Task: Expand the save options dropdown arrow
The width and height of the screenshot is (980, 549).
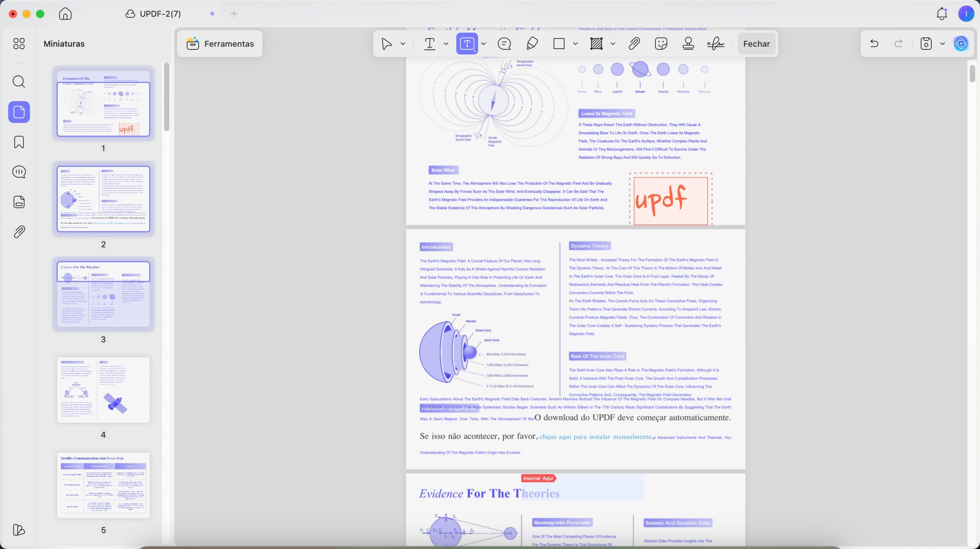Action: pos(942,44)
